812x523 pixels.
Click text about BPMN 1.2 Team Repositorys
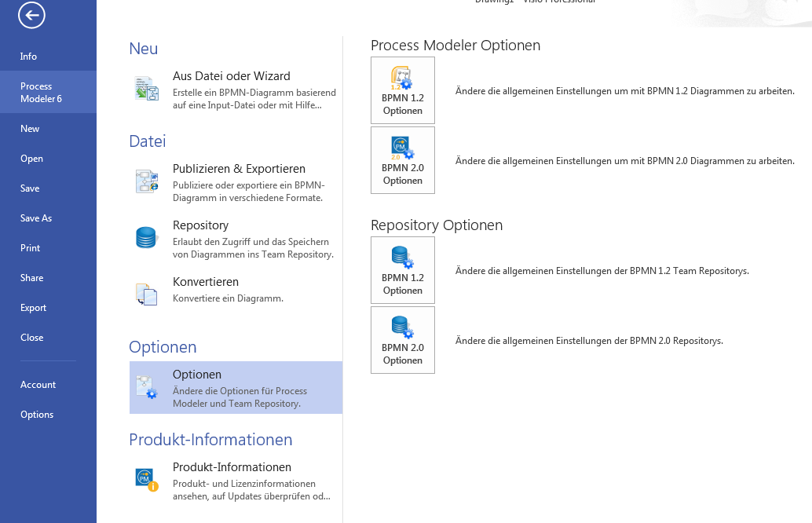click(x=602, y=271)
